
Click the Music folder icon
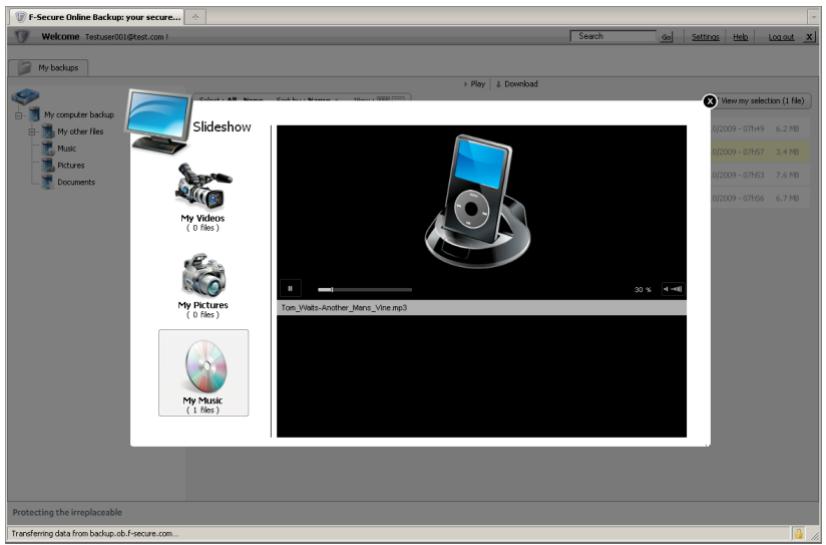48,148
